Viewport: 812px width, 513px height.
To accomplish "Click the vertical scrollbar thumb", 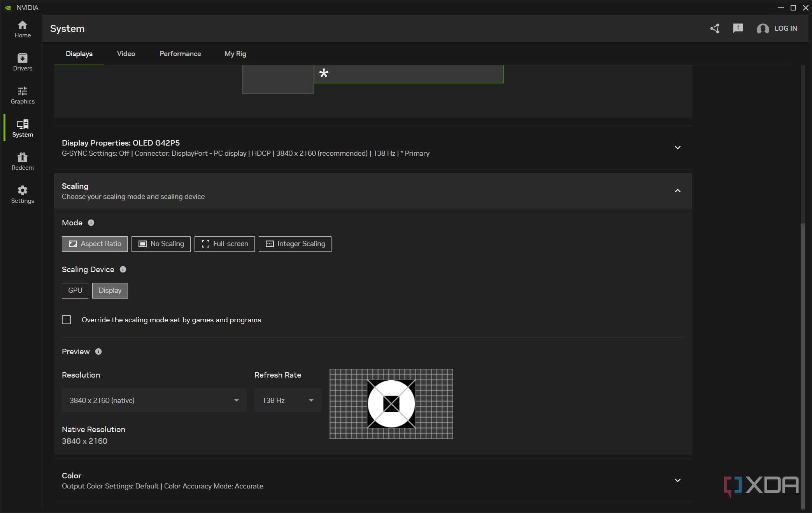I will click(803, 366).
